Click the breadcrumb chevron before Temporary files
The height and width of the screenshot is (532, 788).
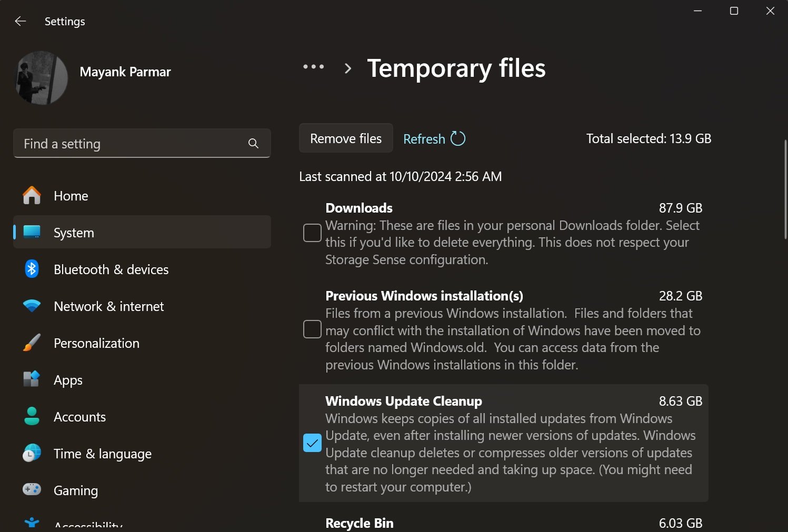(347, 68)
